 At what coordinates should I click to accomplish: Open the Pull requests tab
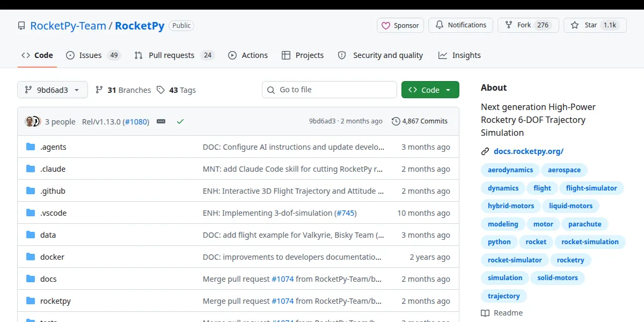click(174, 55)
